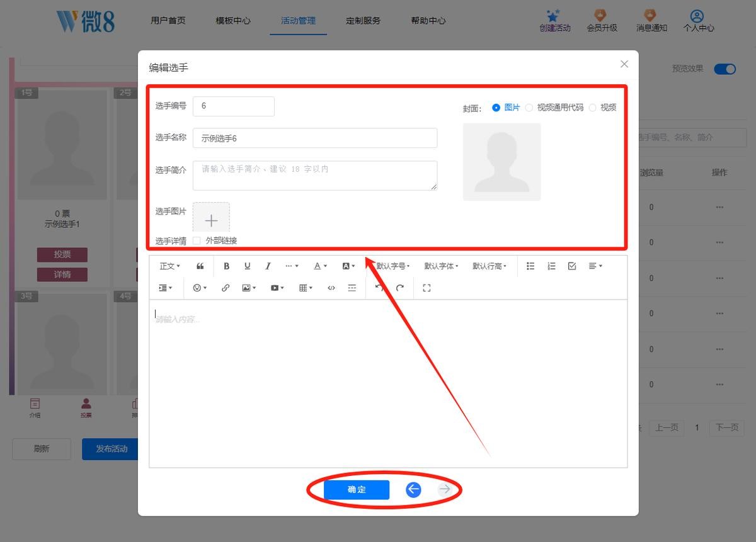
Task: Insert code block using code icon
Action: [331, 288]
